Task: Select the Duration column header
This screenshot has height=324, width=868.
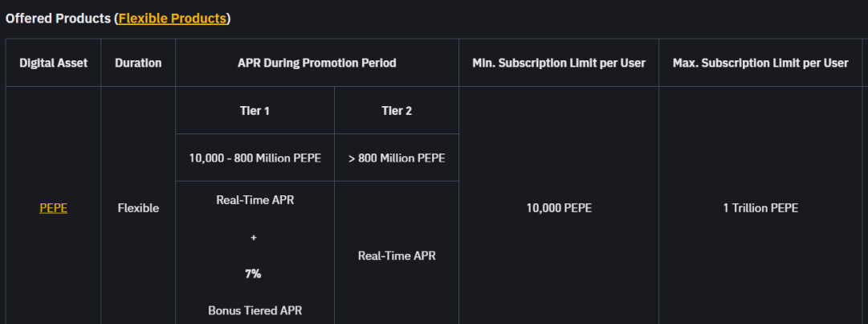Action: click(138, 63)
